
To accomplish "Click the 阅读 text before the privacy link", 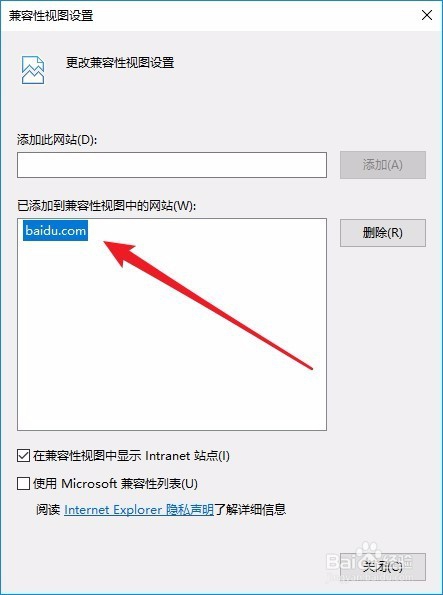I will (x=49, y=510).
